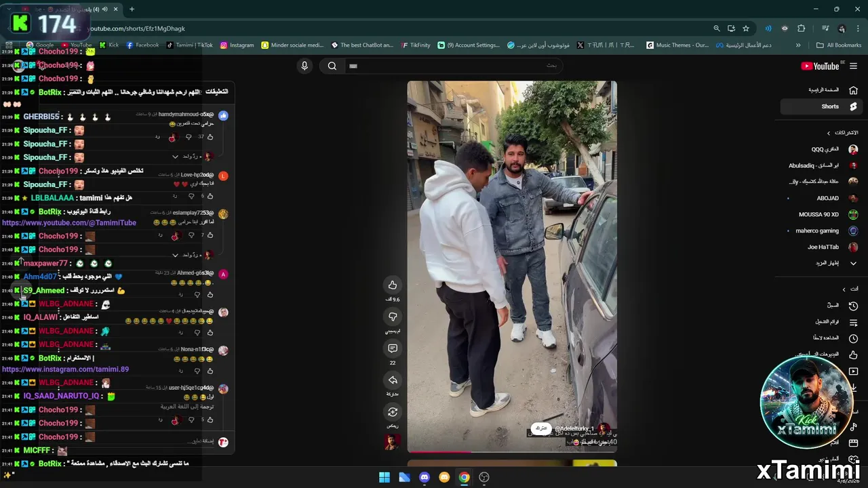The image size is (868, 488).
Task: Select Shorts in the YouTube sidebar
Action: (821, 106)
